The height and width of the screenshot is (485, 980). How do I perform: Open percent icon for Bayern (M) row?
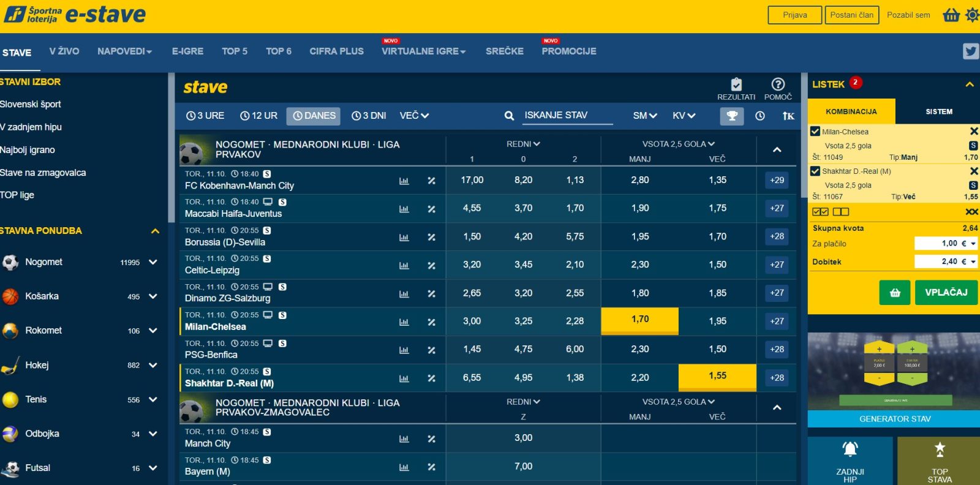click(x=432, y=467)
